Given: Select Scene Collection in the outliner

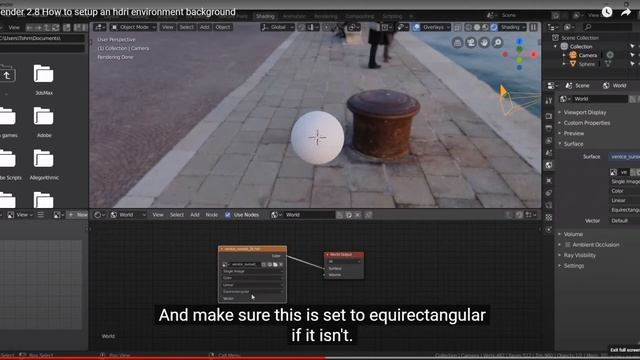Looking at the screenshot, I should (x=580, y=38).
